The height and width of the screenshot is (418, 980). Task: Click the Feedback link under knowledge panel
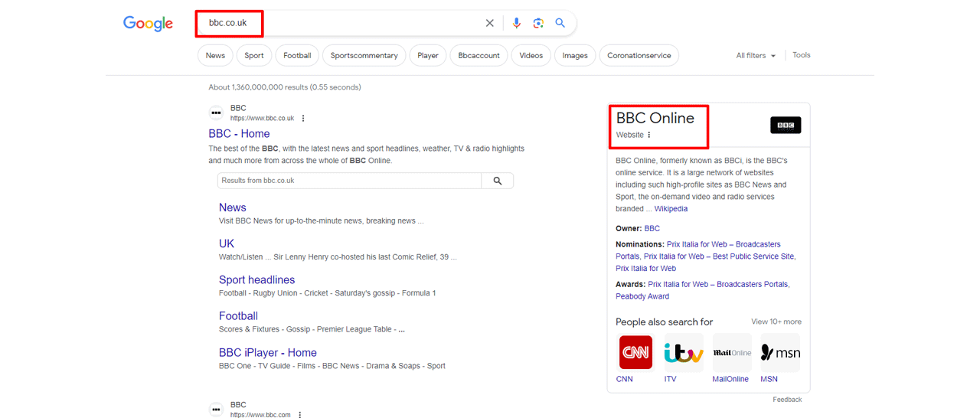(787, 400)
